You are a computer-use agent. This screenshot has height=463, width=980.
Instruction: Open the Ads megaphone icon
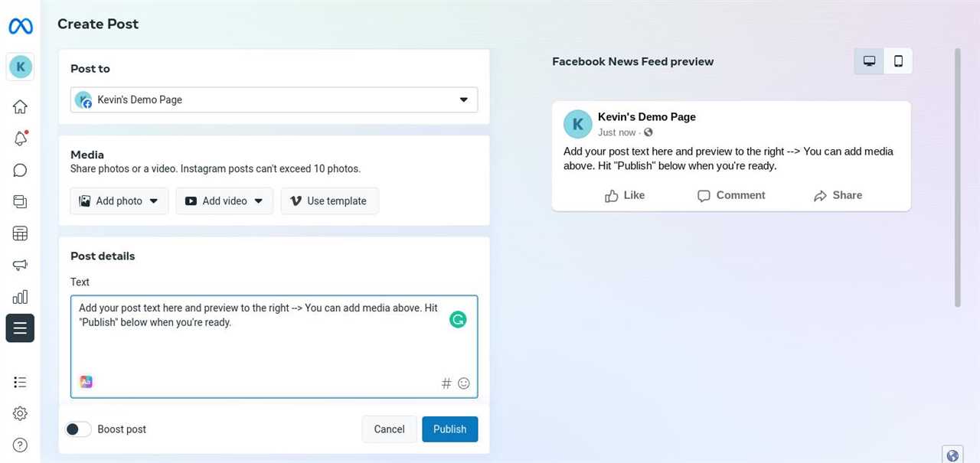coord(20,265)
